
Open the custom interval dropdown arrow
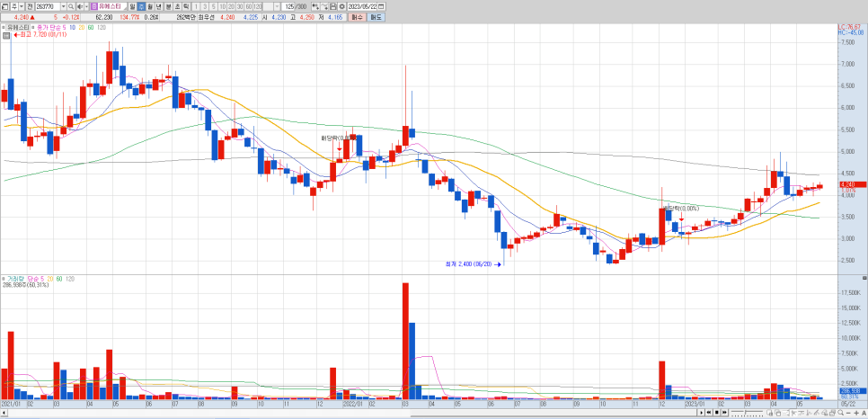[277, 6]
